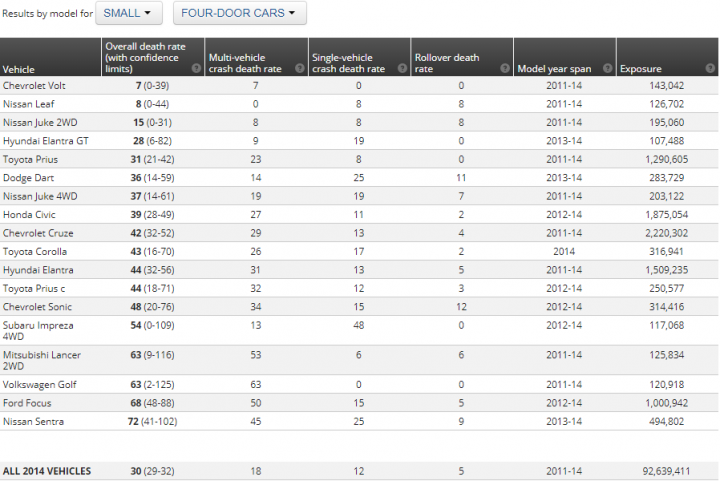Click the 'Results by model for' label
This screenshot has height=481, width=720.
[47, 13]
